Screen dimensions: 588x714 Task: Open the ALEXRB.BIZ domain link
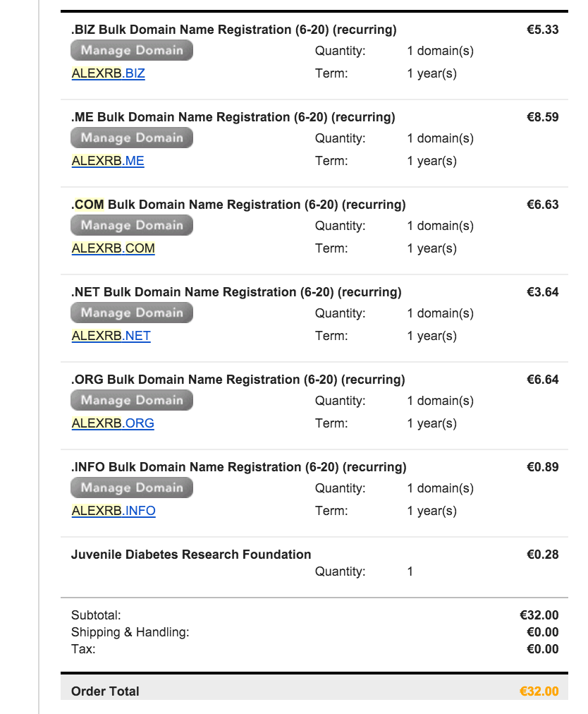pos(108,73)
